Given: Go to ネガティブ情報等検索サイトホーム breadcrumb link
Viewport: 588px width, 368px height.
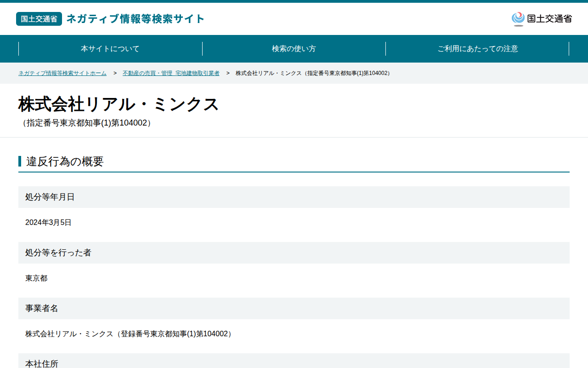Looking at the screenshot, I should [62, 73].
